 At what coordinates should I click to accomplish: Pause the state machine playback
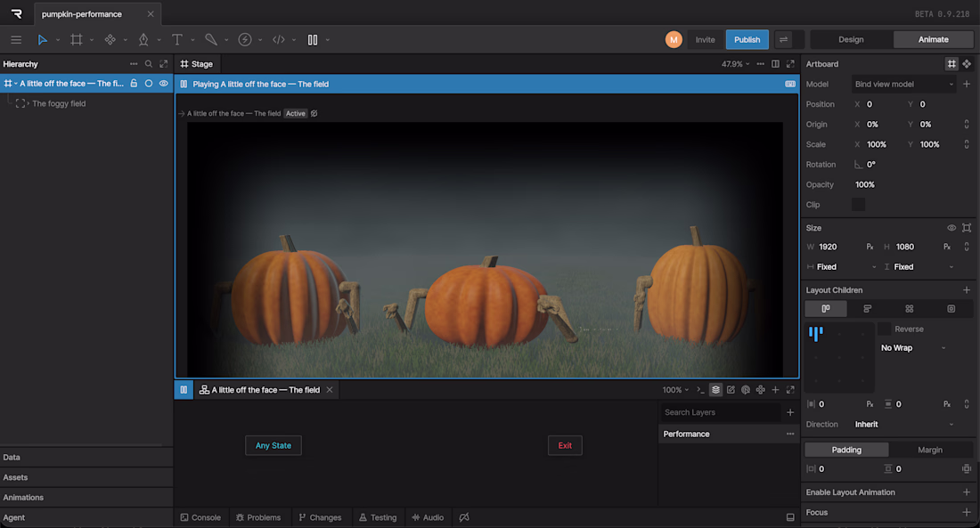[184, 390]
